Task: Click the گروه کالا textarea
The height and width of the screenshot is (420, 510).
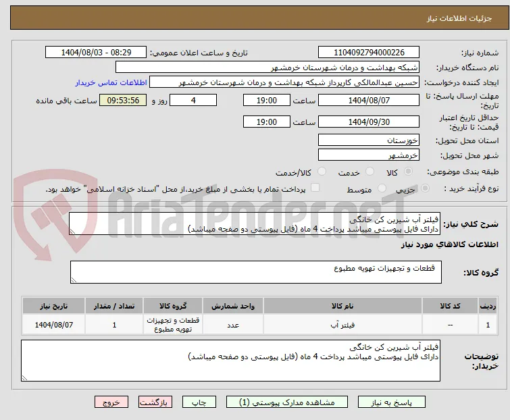Action: [256, 272]
